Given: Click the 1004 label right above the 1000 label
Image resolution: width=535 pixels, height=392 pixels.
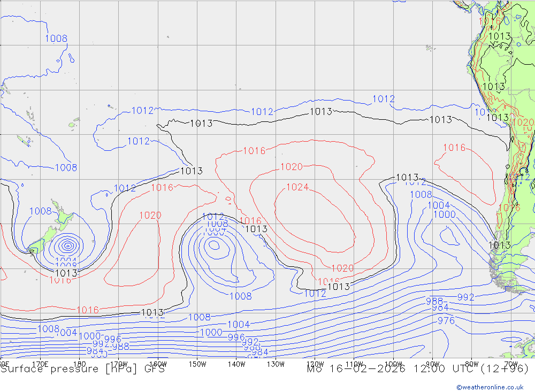Looking at the screenshot, I should pyautogui.click(x=439, y=205).
